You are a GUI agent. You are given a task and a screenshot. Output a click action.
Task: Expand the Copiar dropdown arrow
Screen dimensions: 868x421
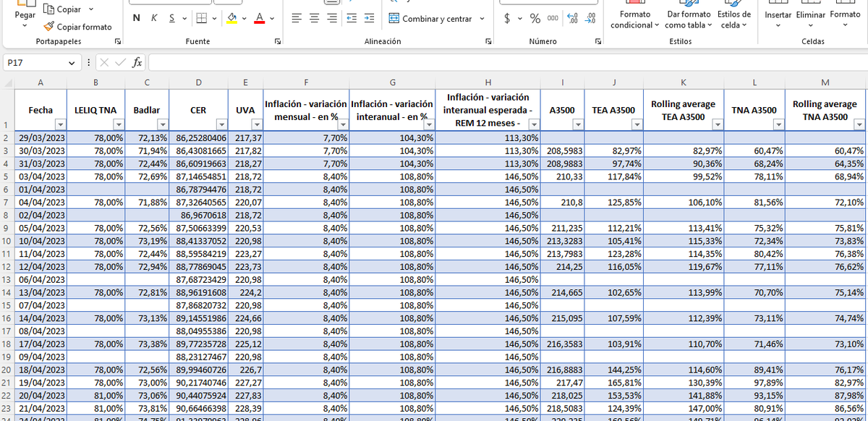90,9
